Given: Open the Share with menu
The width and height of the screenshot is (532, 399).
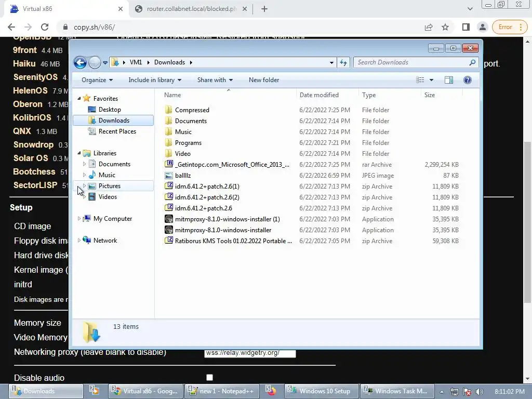Looking at the screenshot, I should [215, 80].
